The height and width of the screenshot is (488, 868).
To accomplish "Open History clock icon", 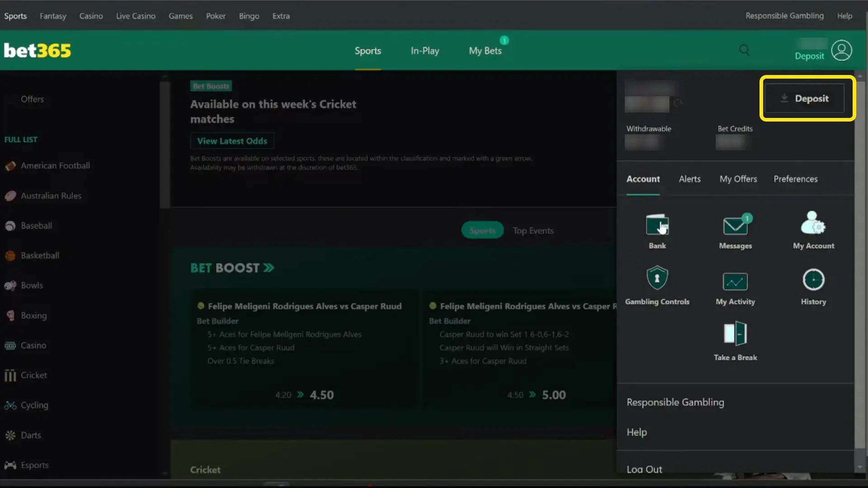I will [813, 280].
